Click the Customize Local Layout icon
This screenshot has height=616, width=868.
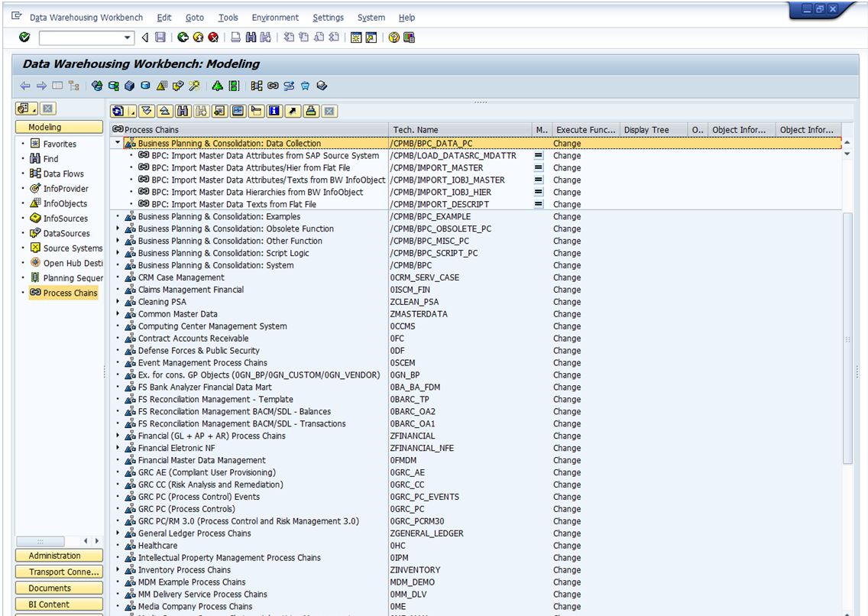click(409, 37)
